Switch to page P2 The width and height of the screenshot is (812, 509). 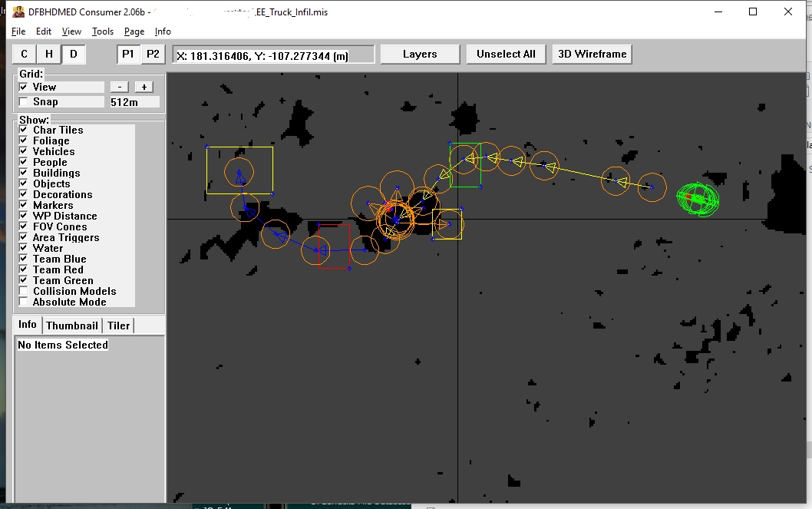(153, 54)
